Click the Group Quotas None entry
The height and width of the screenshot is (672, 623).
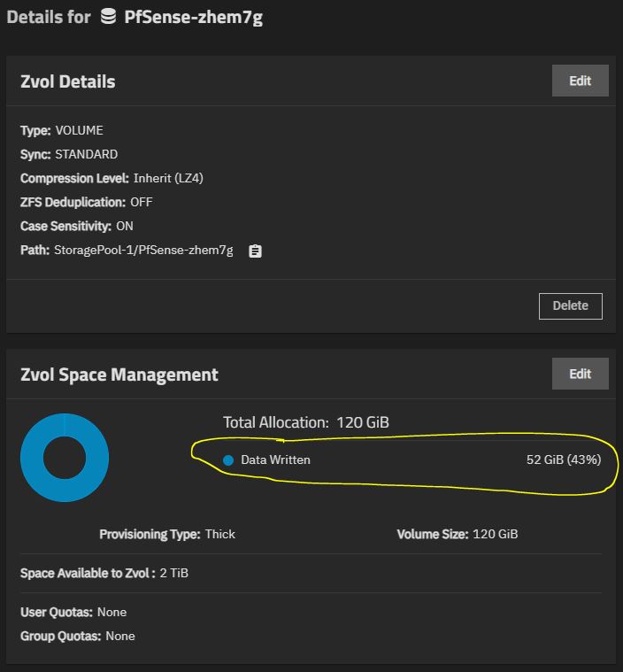tap(78, 636)
